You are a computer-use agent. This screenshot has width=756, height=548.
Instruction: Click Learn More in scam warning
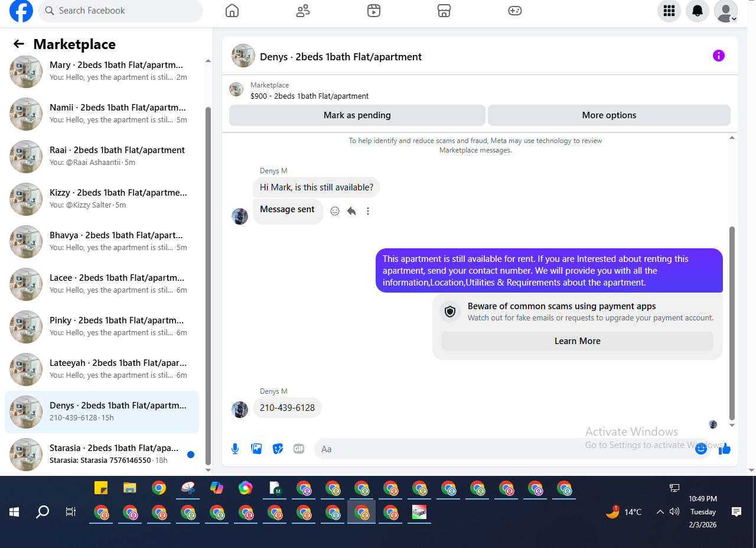pyautogui.click(x=578, y=341)
